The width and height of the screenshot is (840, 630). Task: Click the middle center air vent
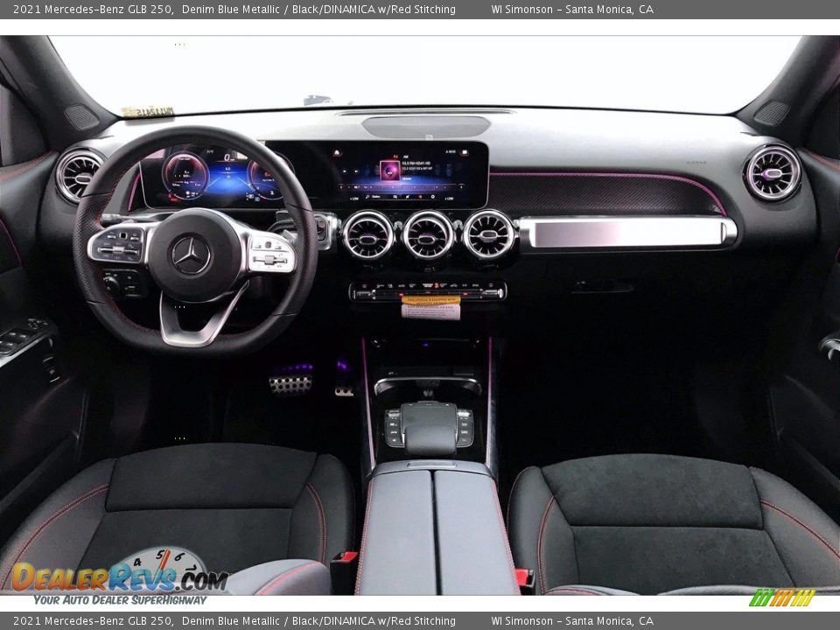[x=428, y=235]
